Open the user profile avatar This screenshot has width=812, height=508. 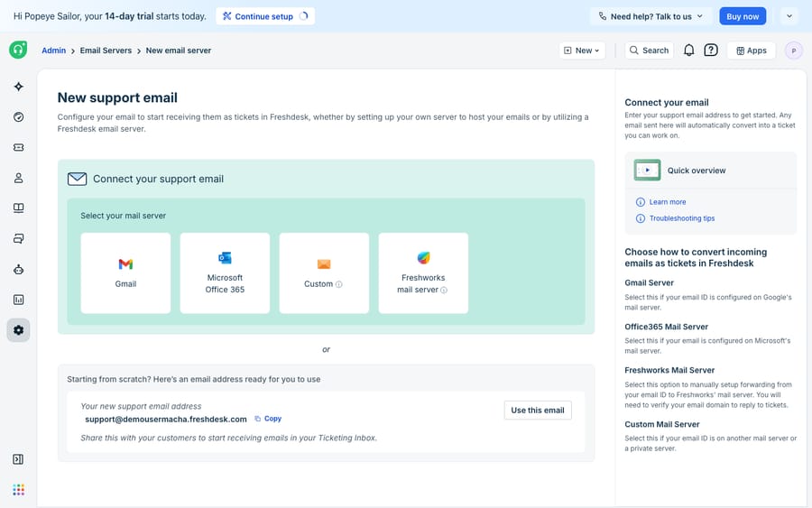(x=793, y=51)
